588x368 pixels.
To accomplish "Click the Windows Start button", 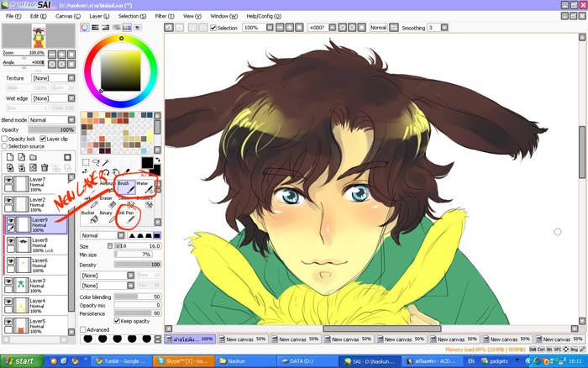I will (19, 360).
